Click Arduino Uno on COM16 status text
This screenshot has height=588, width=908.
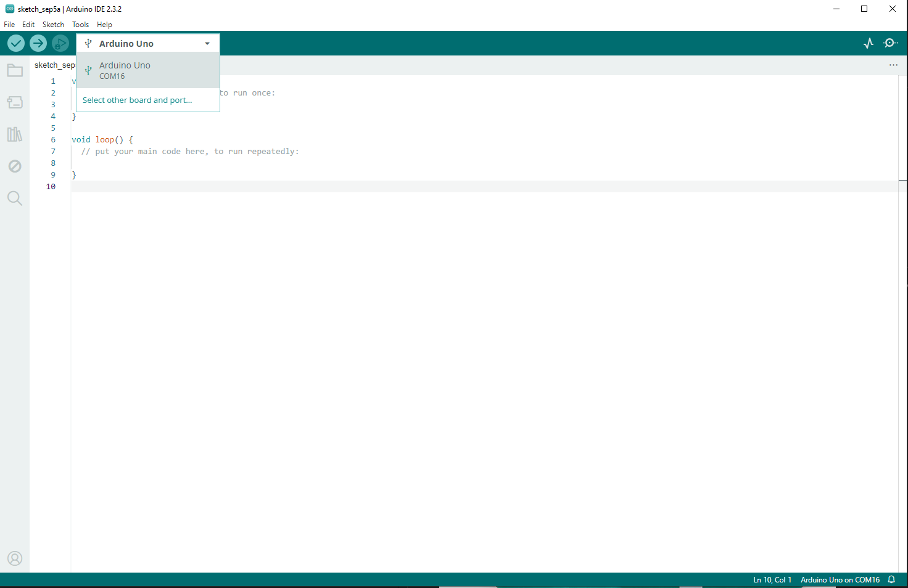pyautogui.click(x=840, y=580)
